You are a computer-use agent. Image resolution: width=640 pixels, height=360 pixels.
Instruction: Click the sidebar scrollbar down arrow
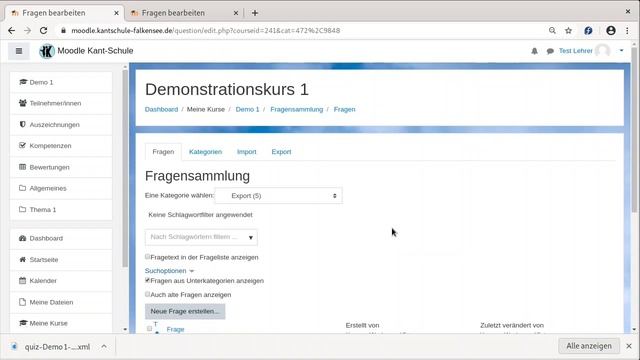(x=125, y=329)
